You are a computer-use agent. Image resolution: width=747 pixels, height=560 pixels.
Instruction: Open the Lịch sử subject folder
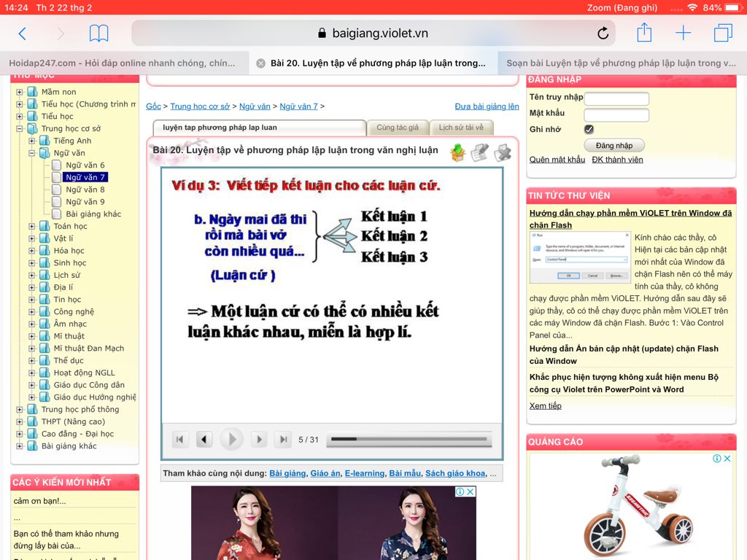pos(66,275)
